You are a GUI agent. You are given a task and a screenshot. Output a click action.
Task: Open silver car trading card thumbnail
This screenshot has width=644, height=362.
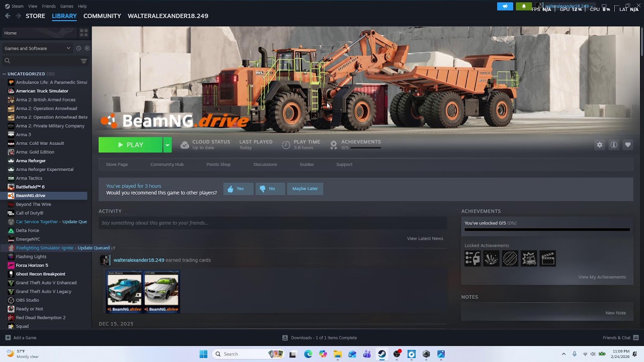coord(162,292)
